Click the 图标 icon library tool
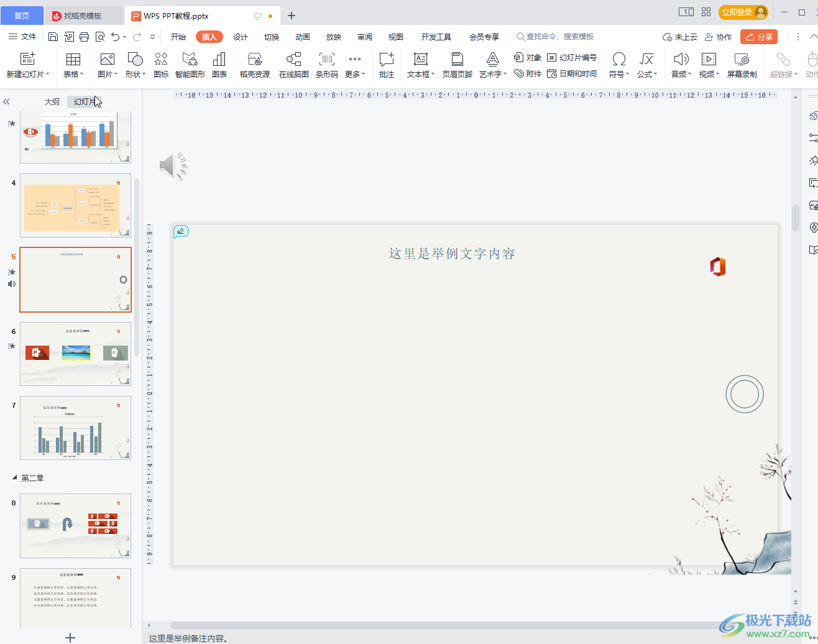Screen dimensions: 818x644 pos(161,65)
